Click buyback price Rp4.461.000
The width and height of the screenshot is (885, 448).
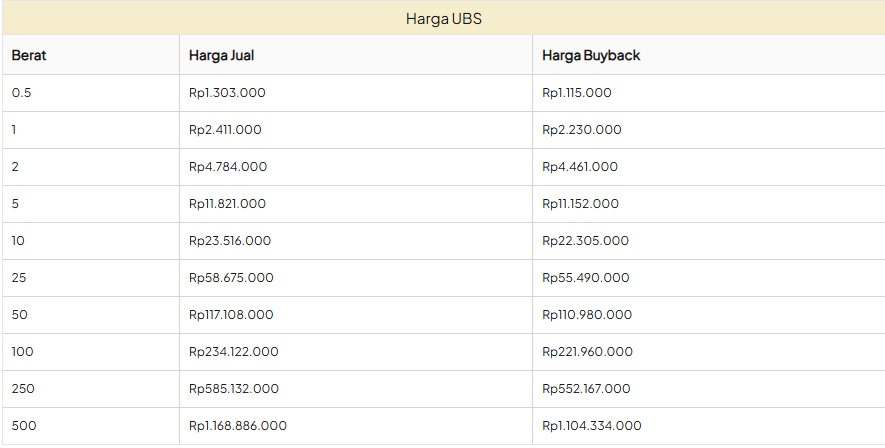pyautogui.click(x=580, y=166)
